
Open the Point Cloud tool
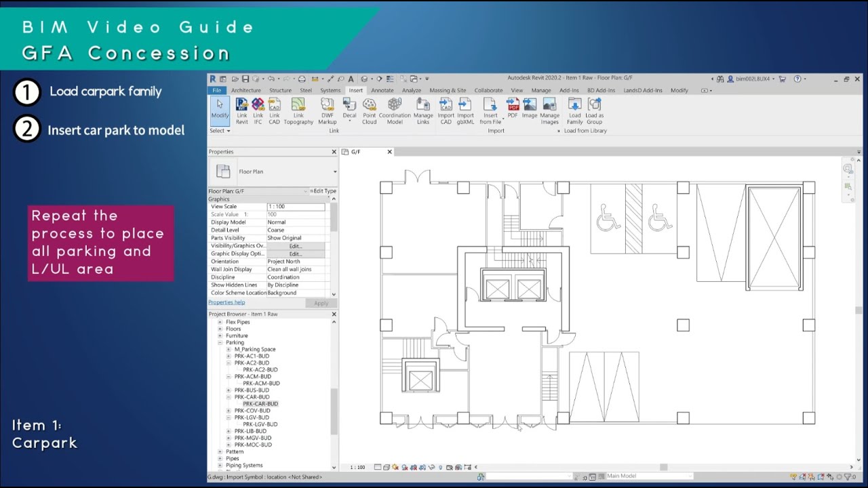(370, 111)
